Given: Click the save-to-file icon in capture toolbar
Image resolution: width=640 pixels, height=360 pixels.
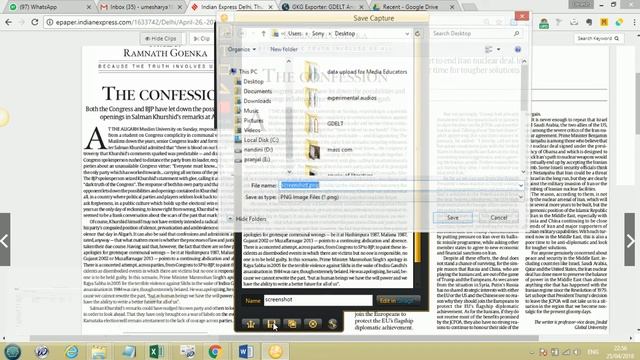Looking at the screenshot, I should point(271,324).
